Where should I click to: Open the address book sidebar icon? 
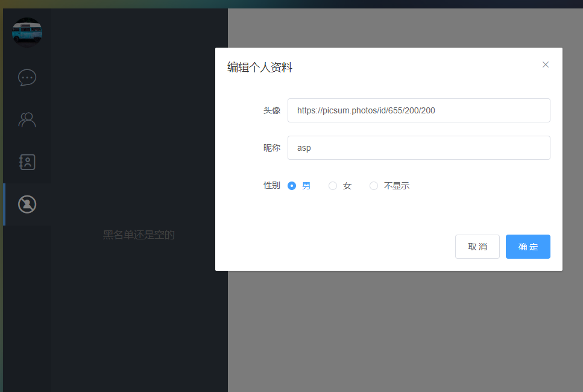[x=27, y=162]
